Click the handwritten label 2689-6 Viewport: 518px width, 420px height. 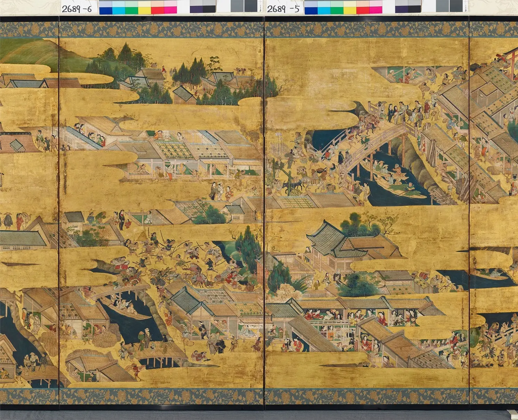[x=77, y=9]
